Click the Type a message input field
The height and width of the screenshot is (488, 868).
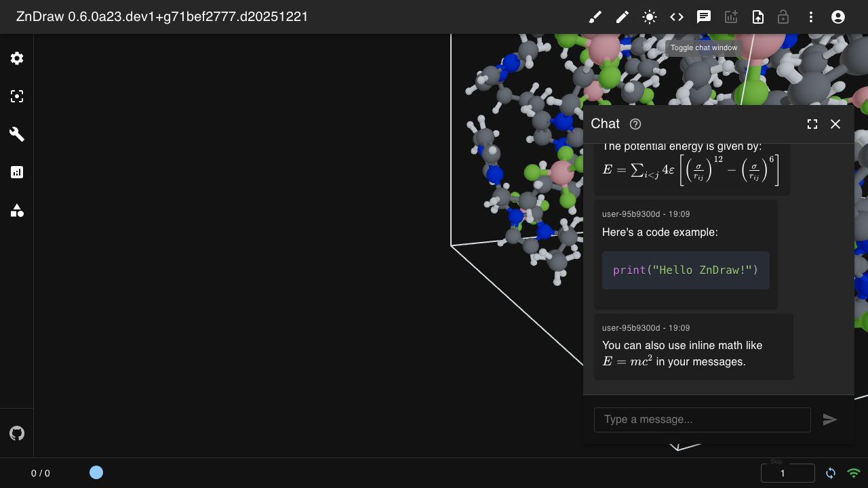pyautogui.click(x=703, y=420)
